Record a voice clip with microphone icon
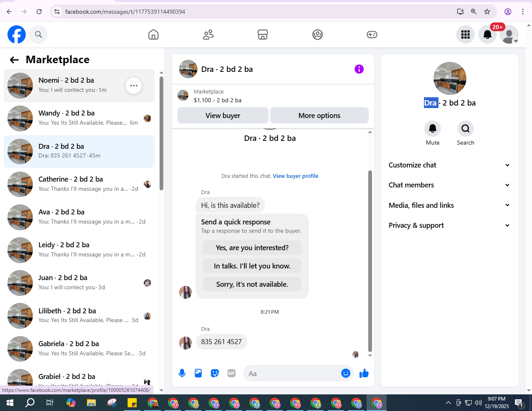The height and width of the screenshot is (411, 532). [x=182, y=373]
